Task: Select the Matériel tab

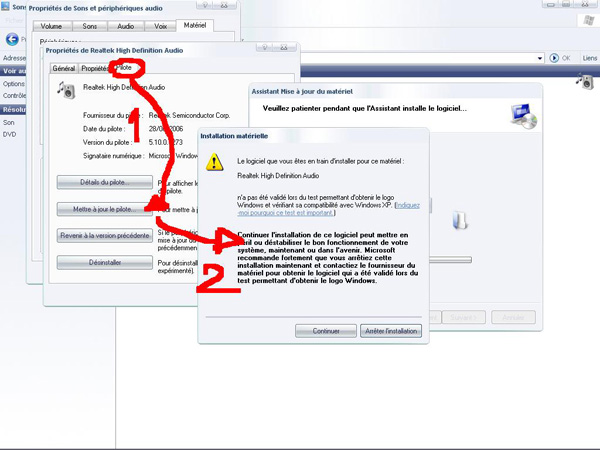Action: (194, 24)
